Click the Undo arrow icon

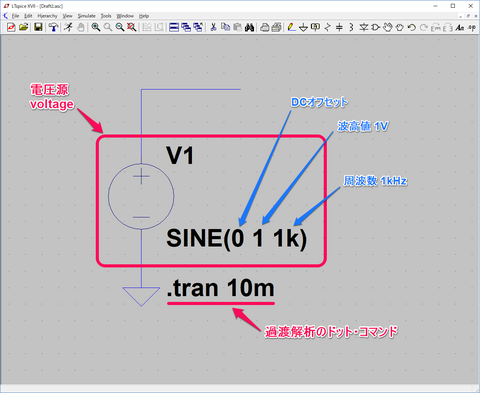[412, 27]
